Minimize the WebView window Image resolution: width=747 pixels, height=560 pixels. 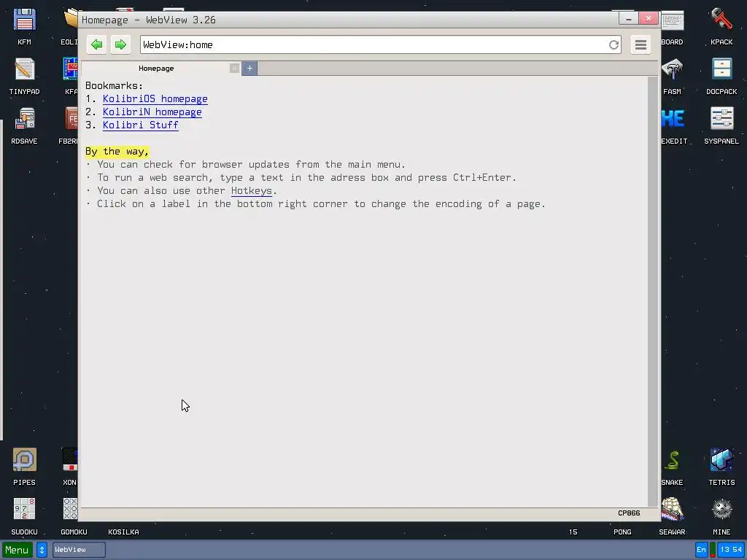pos(628,18)
